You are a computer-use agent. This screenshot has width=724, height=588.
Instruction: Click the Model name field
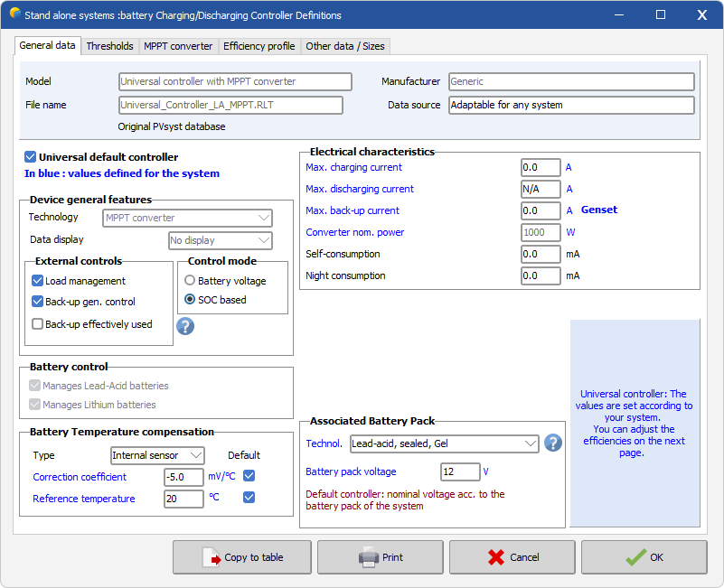point(236,81)
